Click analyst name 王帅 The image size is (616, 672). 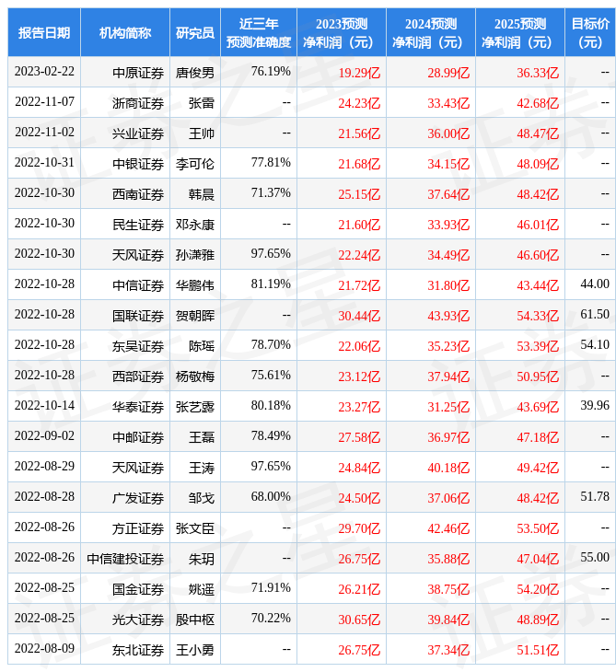[x=202, y=133]
